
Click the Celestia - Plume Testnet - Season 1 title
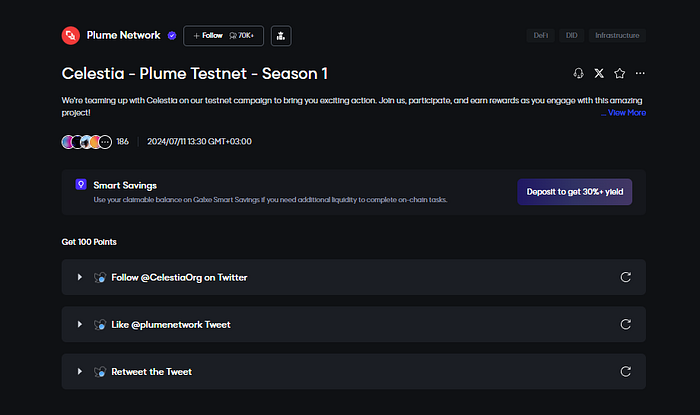click(195, 74)
